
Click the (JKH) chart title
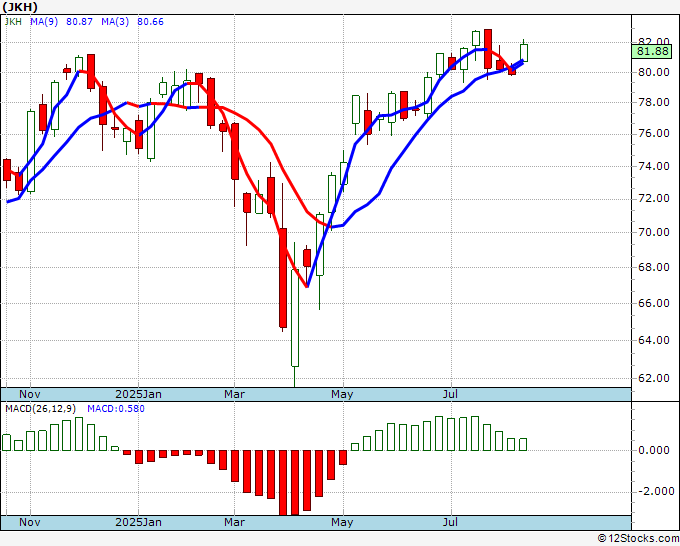[x=20, y=7]
